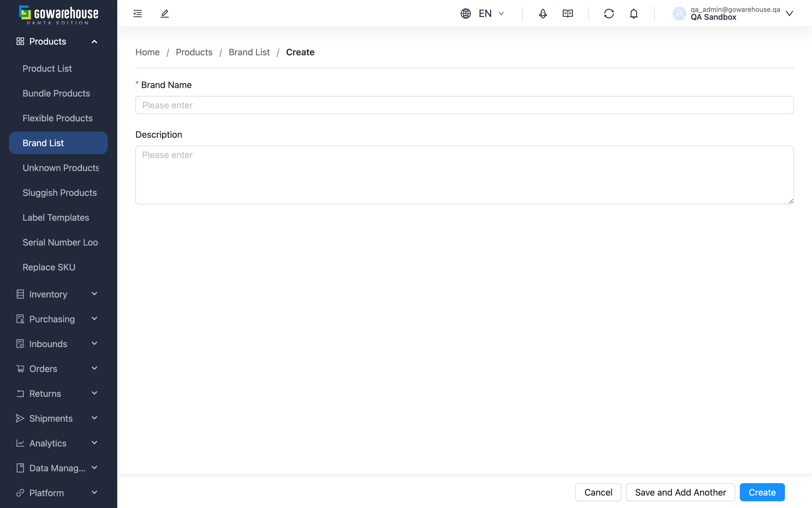Image resolution: width=812 pixels, height=508 pixels.
Task: Open Unknown Products in sidebar
Action: click(x=58, y=168)
